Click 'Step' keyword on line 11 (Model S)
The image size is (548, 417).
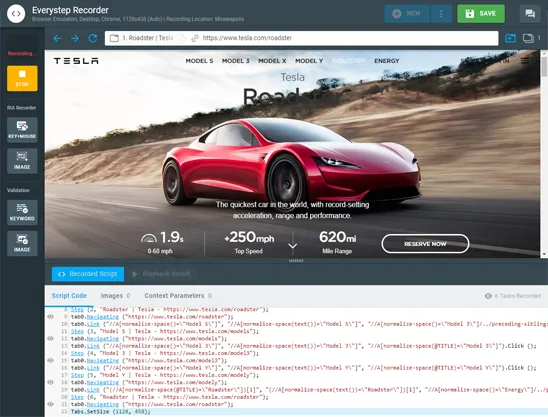point(77,331)
